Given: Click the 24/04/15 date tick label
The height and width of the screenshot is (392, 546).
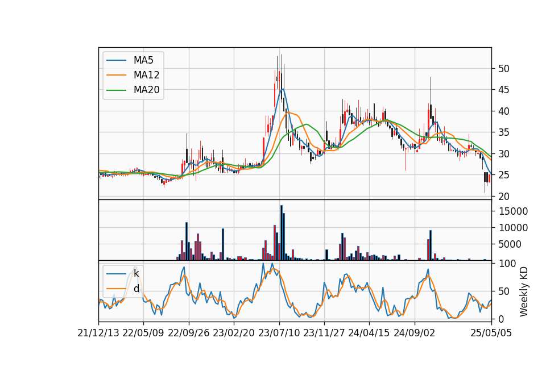Looking at the screenshot, I should (x=369, y=333).
